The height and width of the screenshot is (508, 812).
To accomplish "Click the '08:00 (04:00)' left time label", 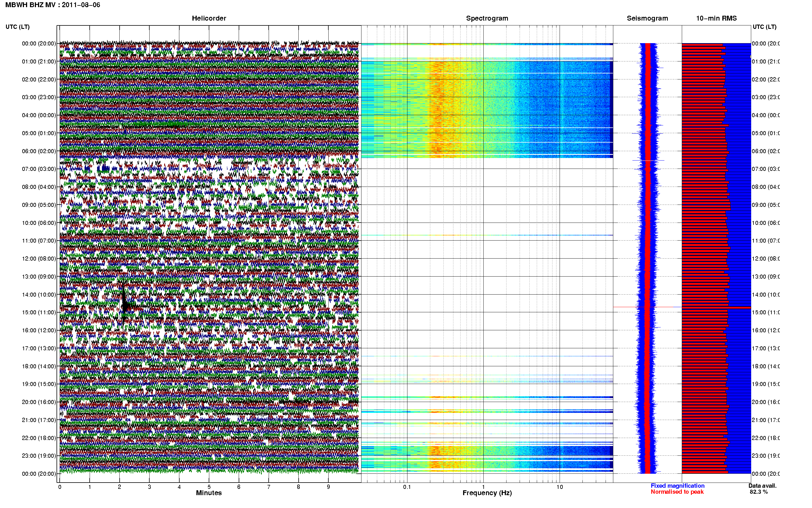I will 39,187.
